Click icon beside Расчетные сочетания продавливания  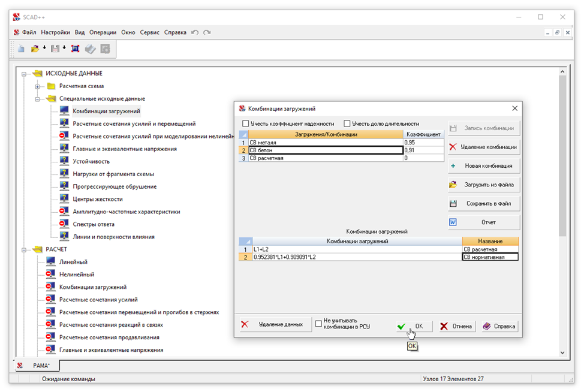pos(50,337)
